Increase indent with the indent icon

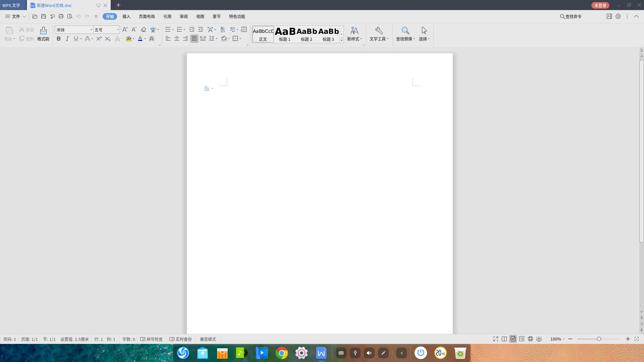click(201, 30)
